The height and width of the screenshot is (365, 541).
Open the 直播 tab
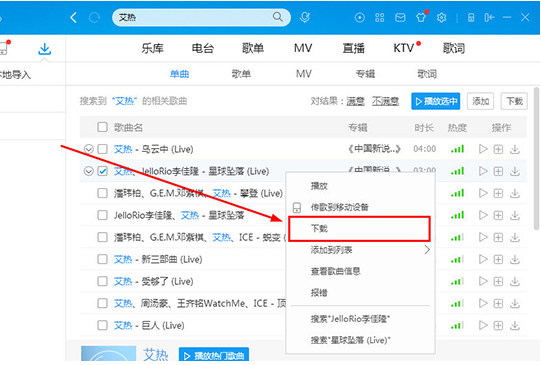[354, 48]
